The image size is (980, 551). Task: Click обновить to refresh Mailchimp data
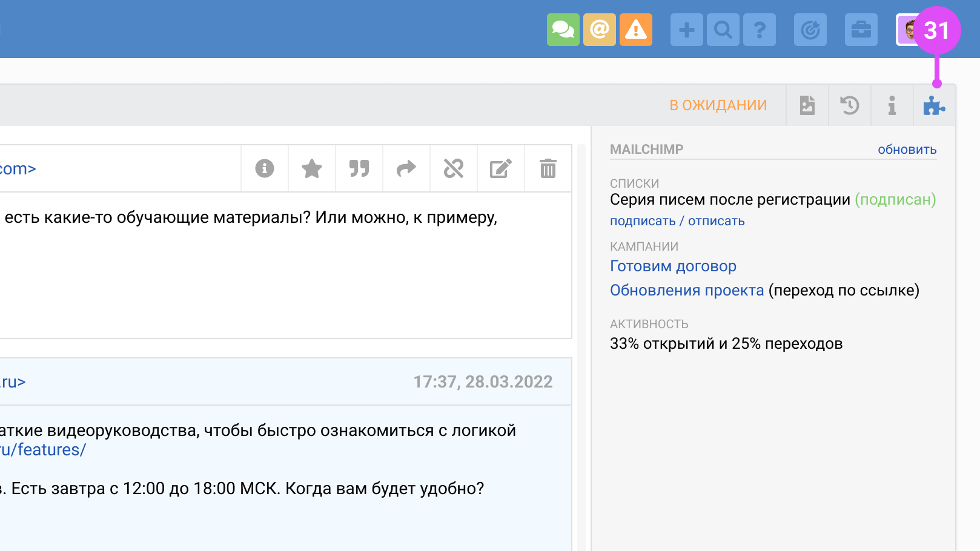click(906, 149)
